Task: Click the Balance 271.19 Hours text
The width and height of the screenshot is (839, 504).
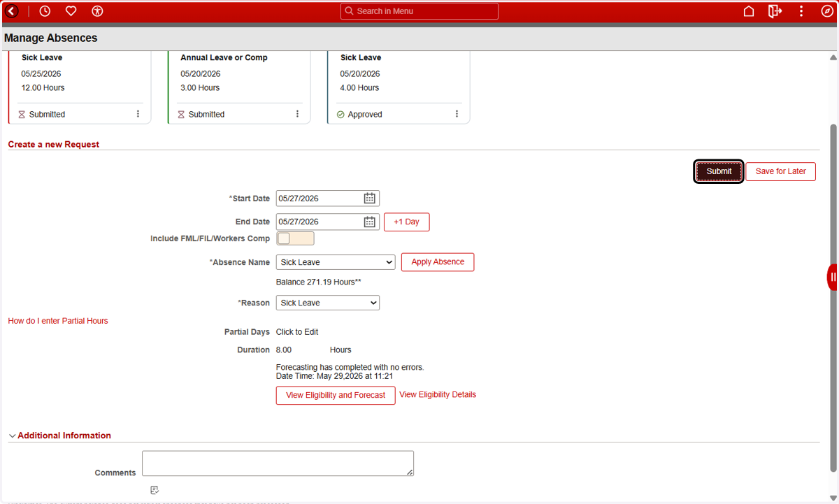Action: coord(318,282)
